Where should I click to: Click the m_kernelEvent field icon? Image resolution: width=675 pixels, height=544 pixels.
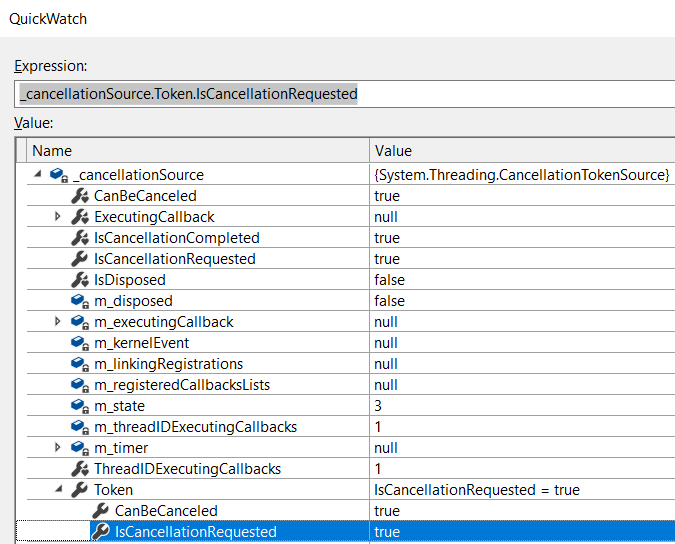[x=80, y=343]
